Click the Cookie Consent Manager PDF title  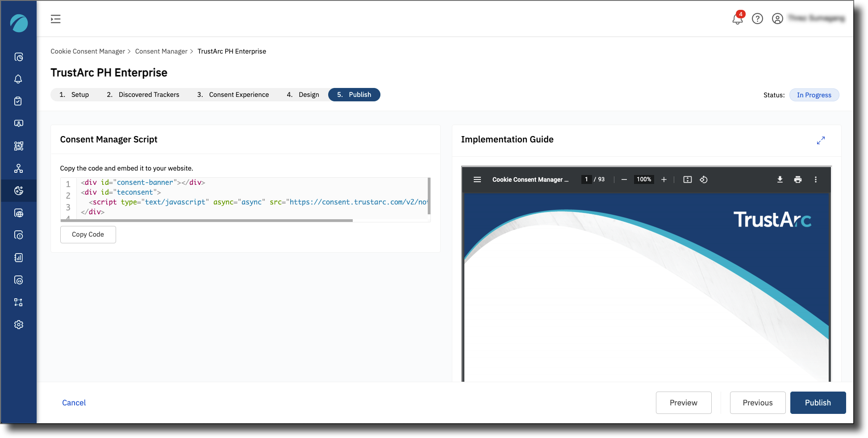coord(530,179)
